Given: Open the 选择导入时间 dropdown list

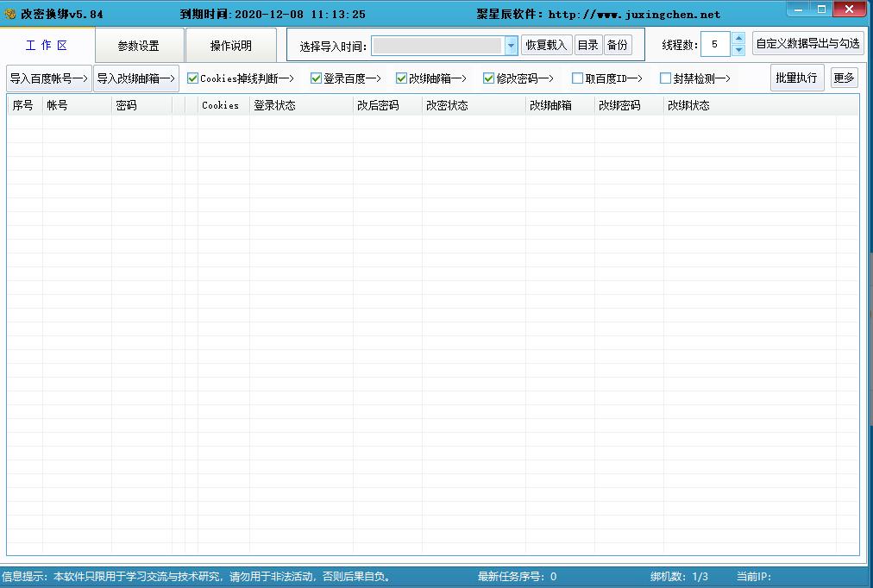Looking at the screenshot, I should click(x=511, y=45).
